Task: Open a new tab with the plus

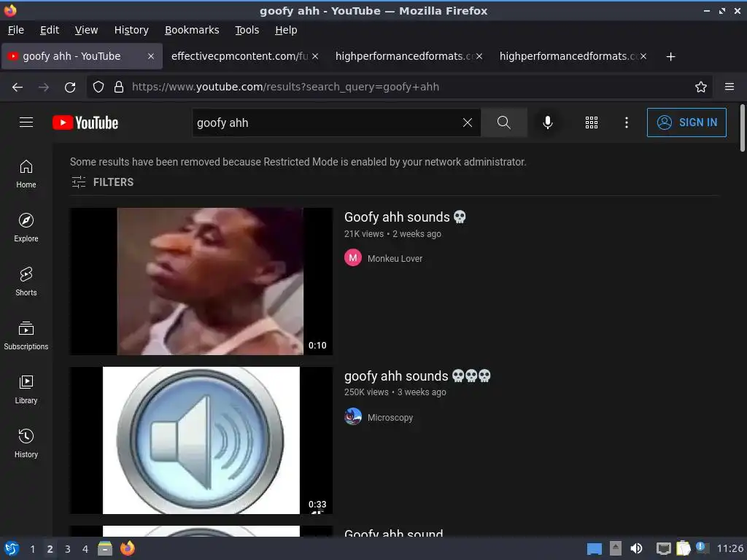Action: click(x=671, y=57)
